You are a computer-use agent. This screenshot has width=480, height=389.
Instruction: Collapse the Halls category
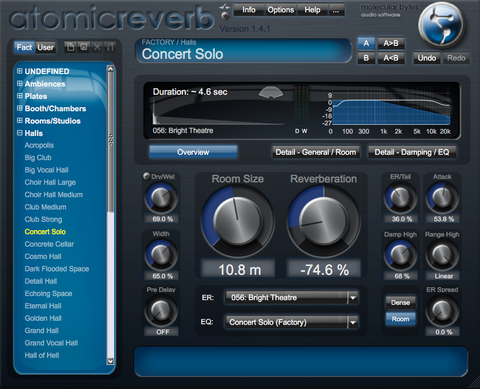point(20,133)
